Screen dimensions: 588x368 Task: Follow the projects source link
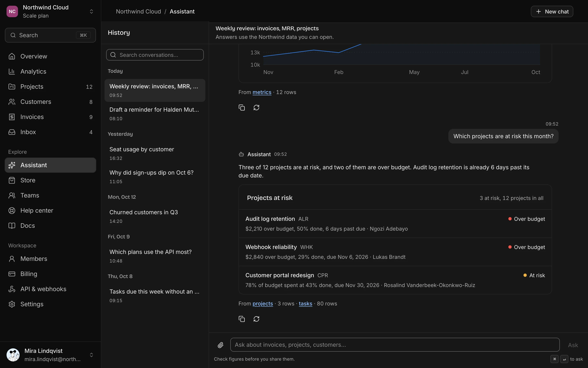pyautogui.click(x=263, y=304)
